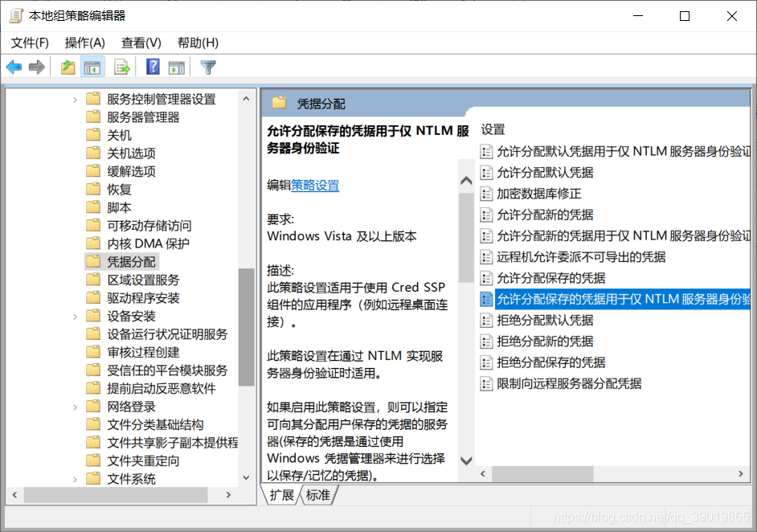Click the Filter funnel toolbar icon
The height and width of the screenshot is (532, 757).
[x=208, y=68]
